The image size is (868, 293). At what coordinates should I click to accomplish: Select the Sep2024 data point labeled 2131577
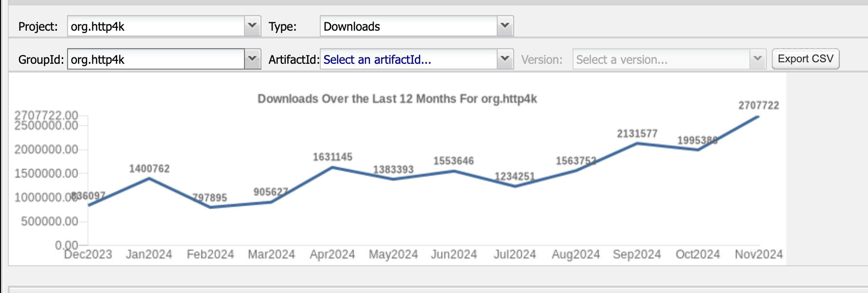click(x=637, y=144)
